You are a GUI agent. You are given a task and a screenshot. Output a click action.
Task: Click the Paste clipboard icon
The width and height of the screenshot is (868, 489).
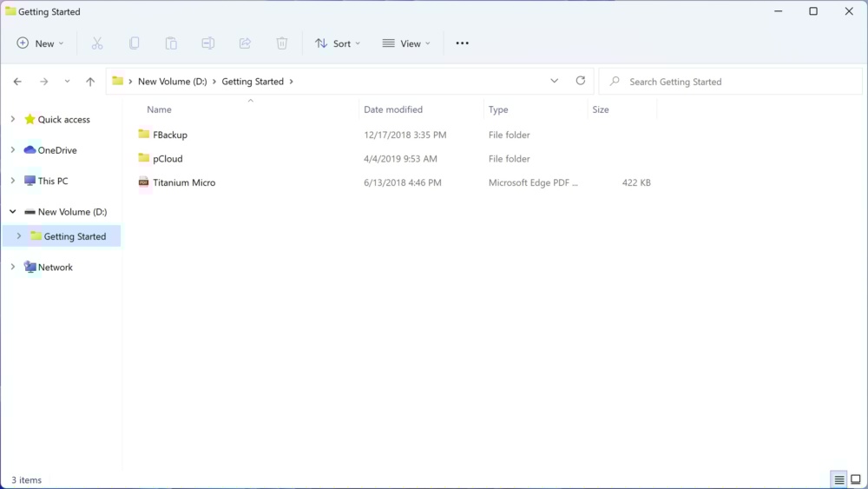171,43
